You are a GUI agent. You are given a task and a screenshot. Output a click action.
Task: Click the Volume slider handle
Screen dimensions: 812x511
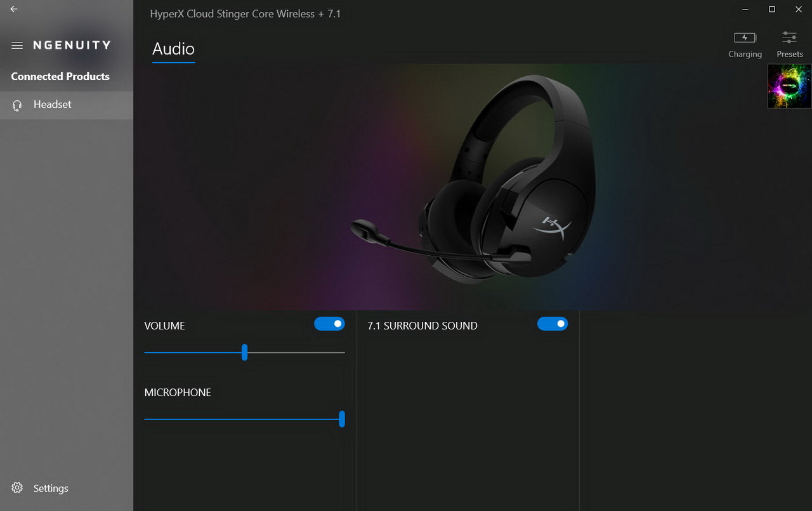244,352
